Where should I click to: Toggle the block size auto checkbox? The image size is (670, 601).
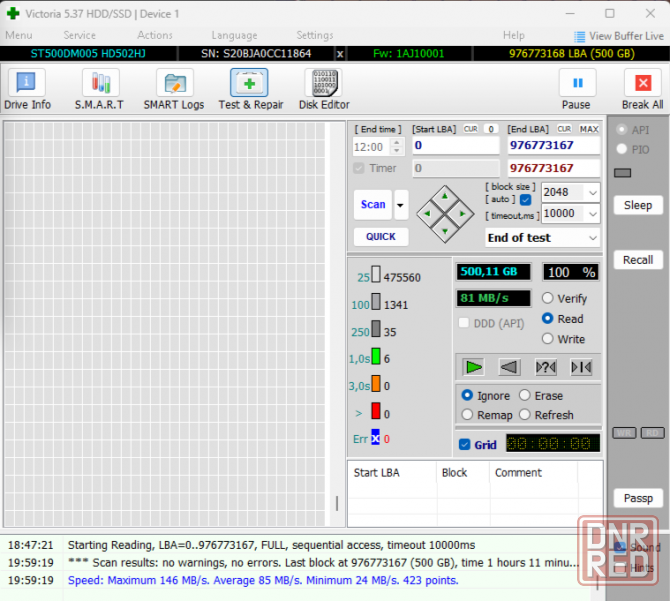point(526,200)
